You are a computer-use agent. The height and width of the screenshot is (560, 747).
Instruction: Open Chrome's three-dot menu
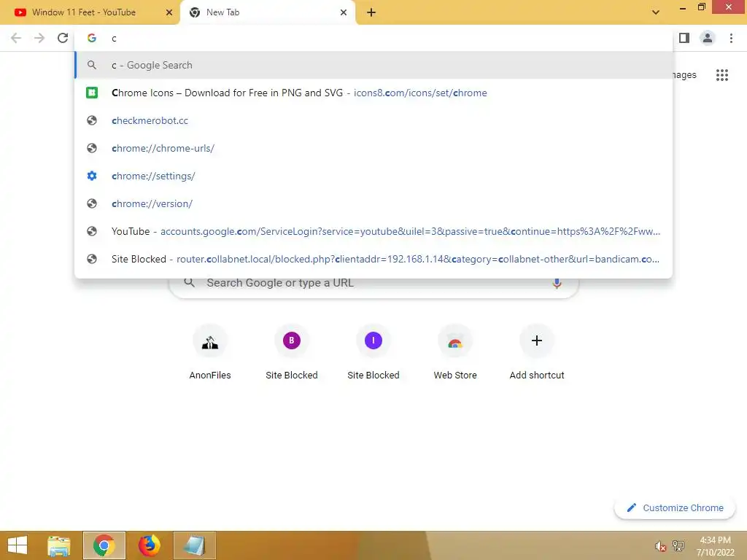[731, 38]
